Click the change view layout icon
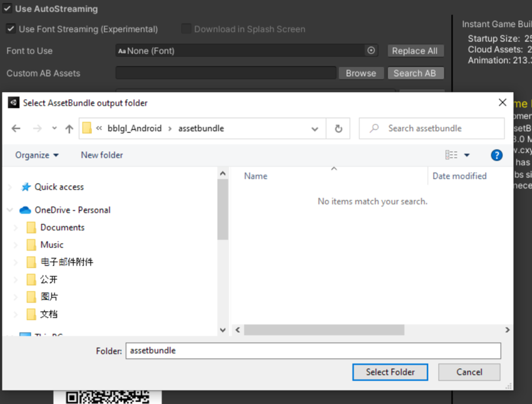532x404 pixels. 451,155
